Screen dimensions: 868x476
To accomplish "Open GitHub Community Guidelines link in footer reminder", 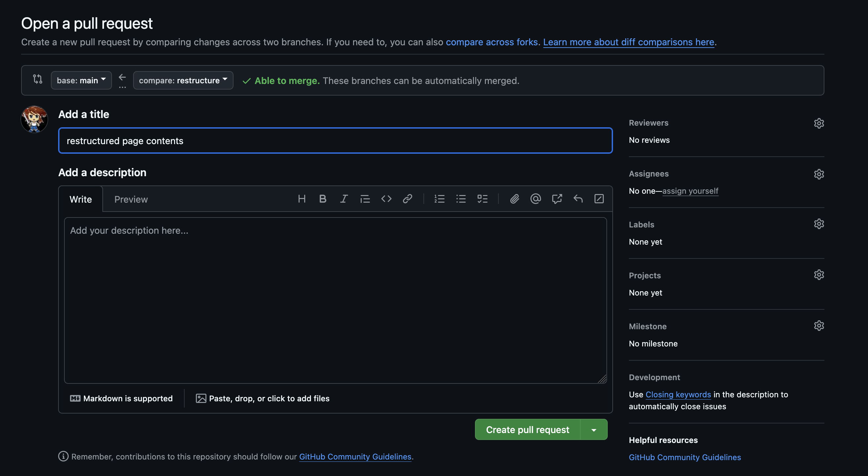I will coord(355,456).
